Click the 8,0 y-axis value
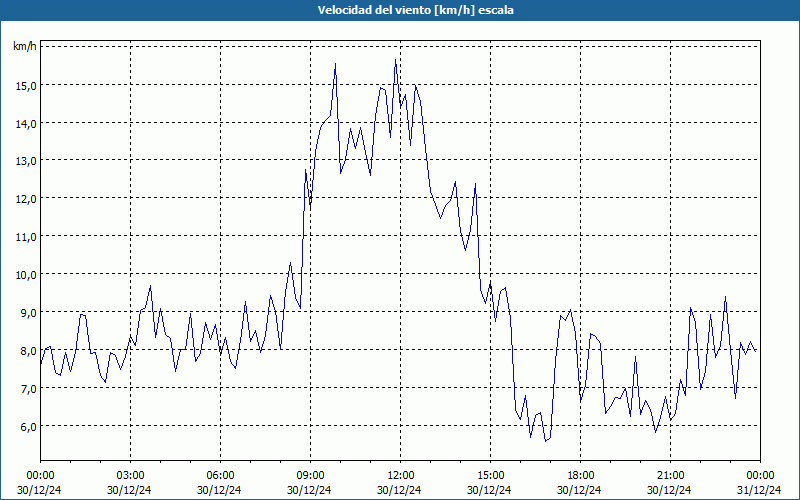The width and height of the screenshot is (800, 500). point(28,351)
